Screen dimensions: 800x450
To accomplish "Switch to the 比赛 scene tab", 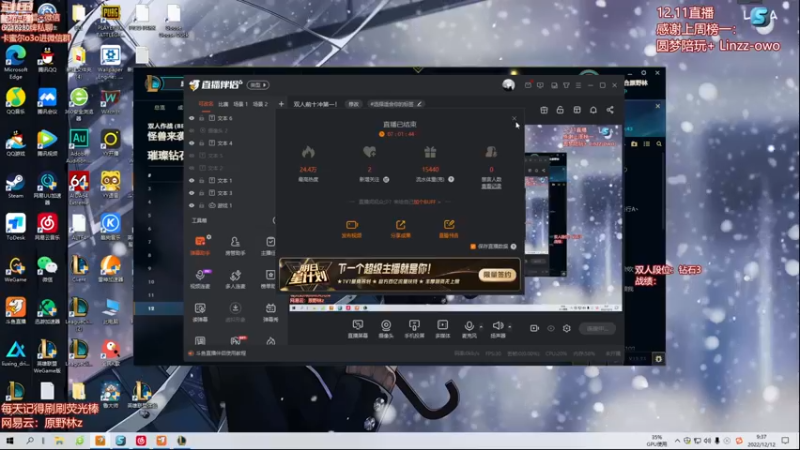I will (x=223, y=104).
